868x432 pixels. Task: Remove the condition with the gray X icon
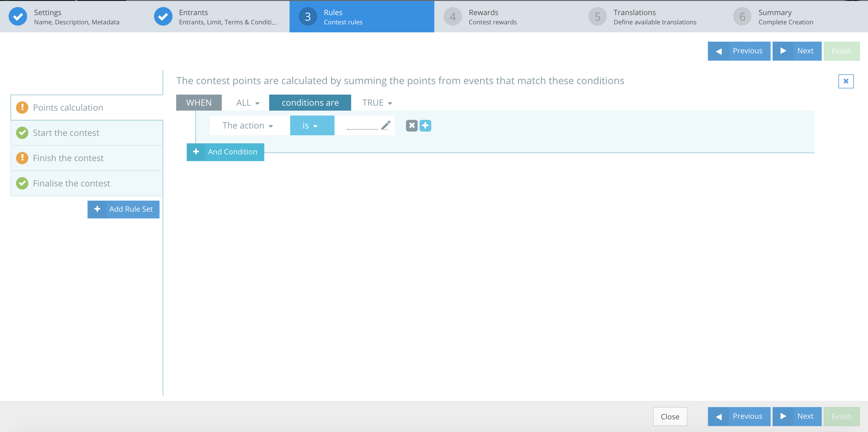tap(412, 126)
